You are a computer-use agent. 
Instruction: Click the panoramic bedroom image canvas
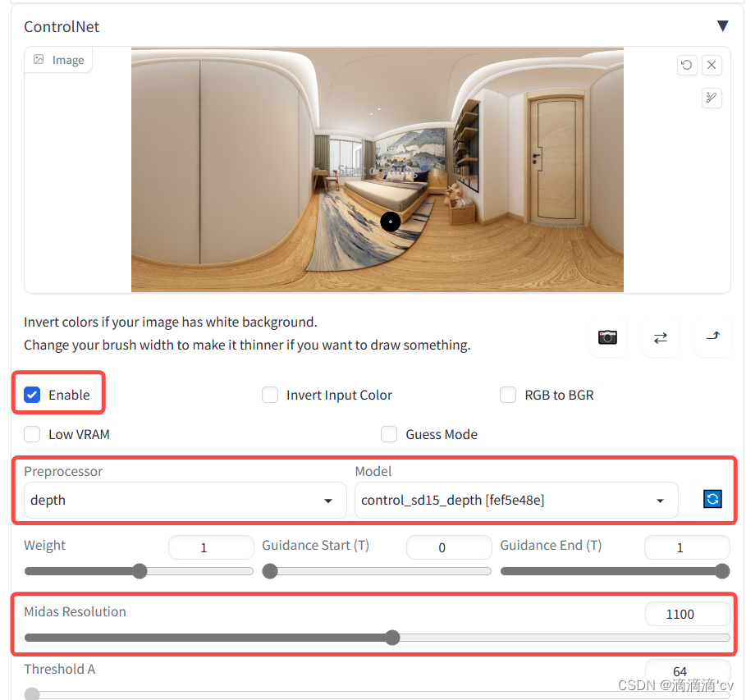tap(378, 169)
